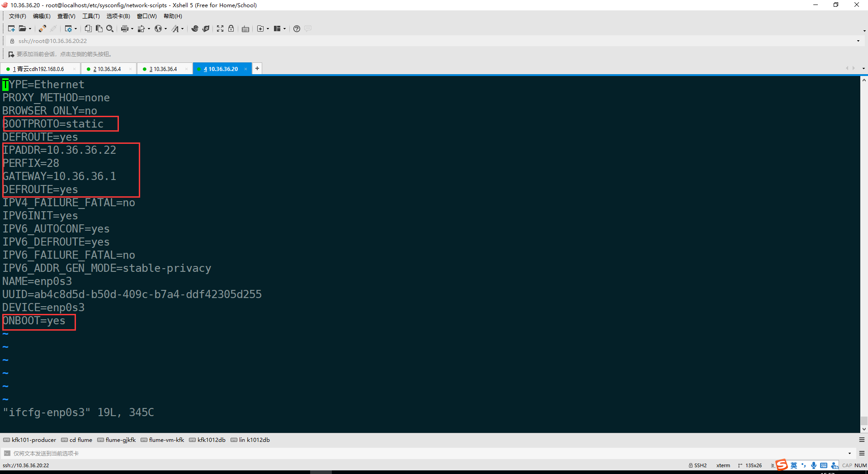Expand the Open Session dropdown arrow

30,28
